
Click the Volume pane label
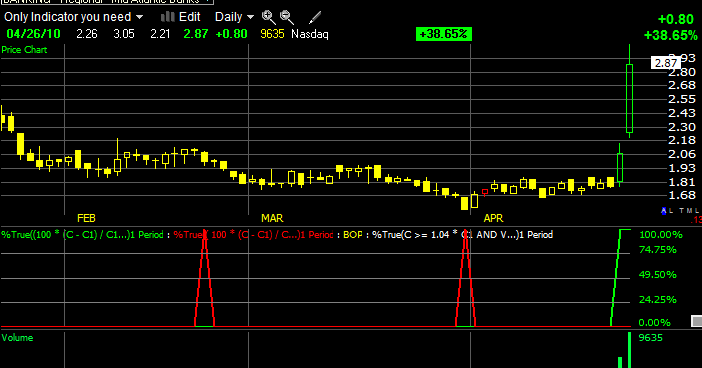17,338
